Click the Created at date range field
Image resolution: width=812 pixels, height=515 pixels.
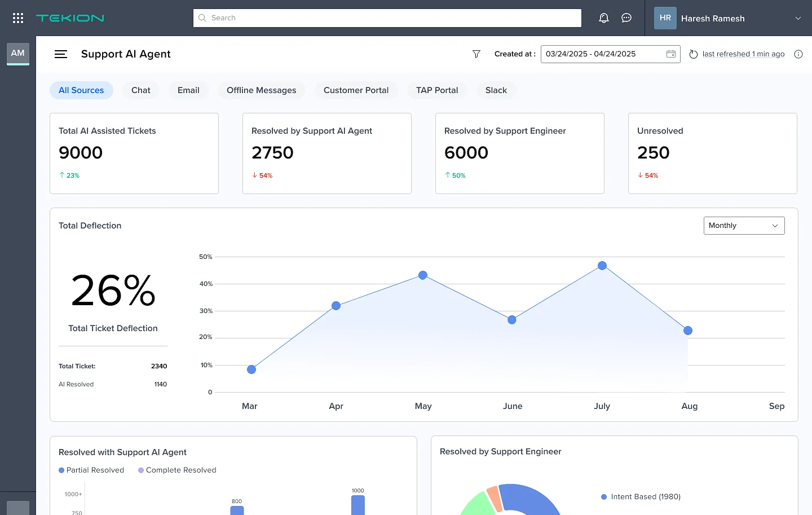[611, 54]
